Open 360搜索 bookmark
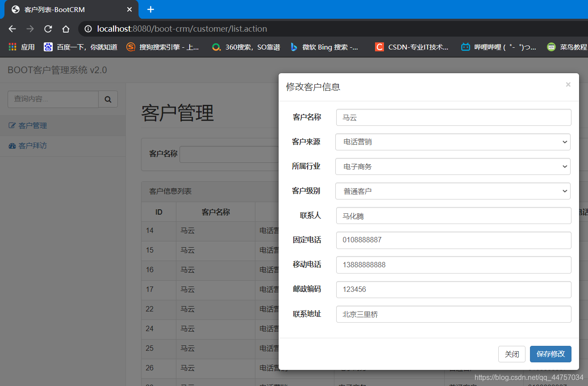 (x=246, y=47)
